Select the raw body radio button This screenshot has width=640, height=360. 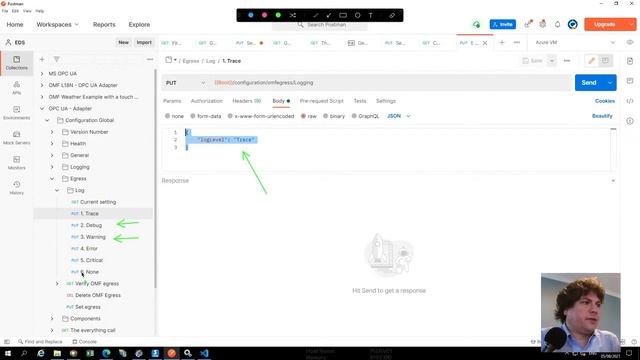tap(303, 116)
